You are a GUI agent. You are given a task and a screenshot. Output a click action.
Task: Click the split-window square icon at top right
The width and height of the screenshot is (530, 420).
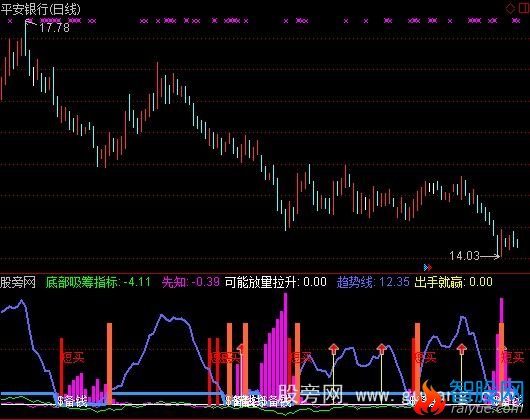click(x=524, y=8)
